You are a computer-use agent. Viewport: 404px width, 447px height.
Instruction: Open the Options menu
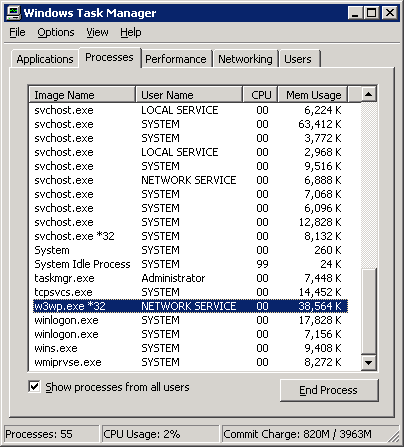click(x=56, y=32)
